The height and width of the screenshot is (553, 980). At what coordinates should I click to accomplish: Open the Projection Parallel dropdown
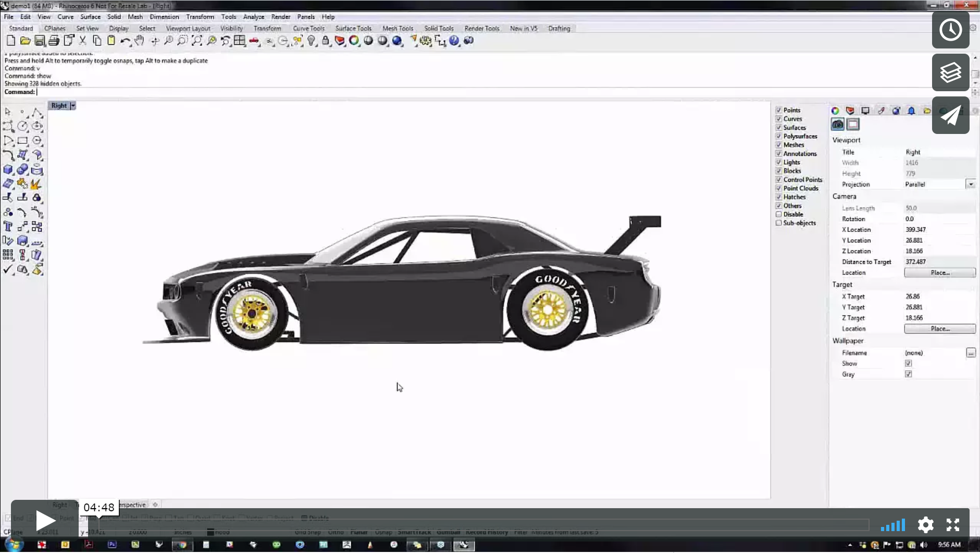970,185
